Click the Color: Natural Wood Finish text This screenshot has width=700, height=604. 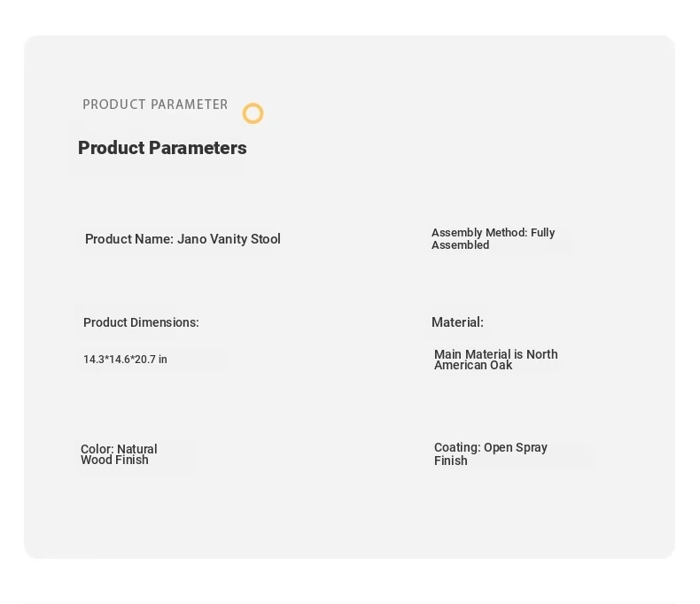[119, 454]
